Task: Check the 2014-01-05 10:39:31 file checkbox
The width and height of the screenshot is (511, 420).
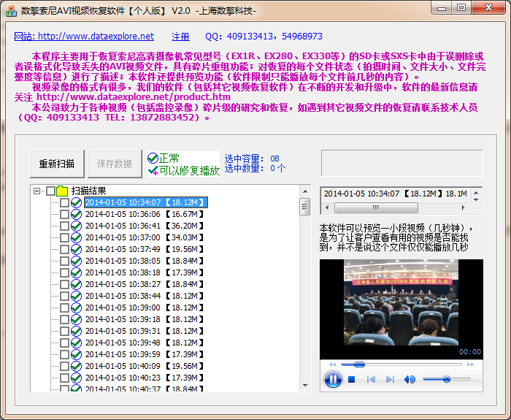Action: (x=64, y=332)
